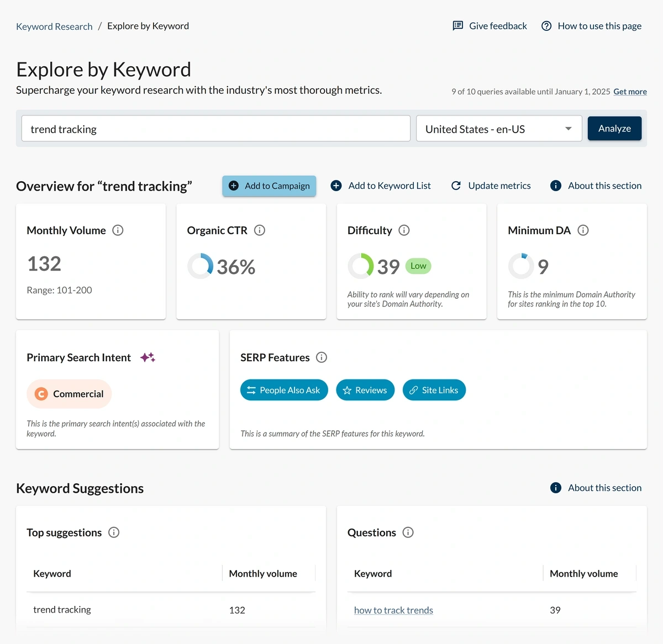
Task: Click the Minimum DA info icon
Action: 583,230
